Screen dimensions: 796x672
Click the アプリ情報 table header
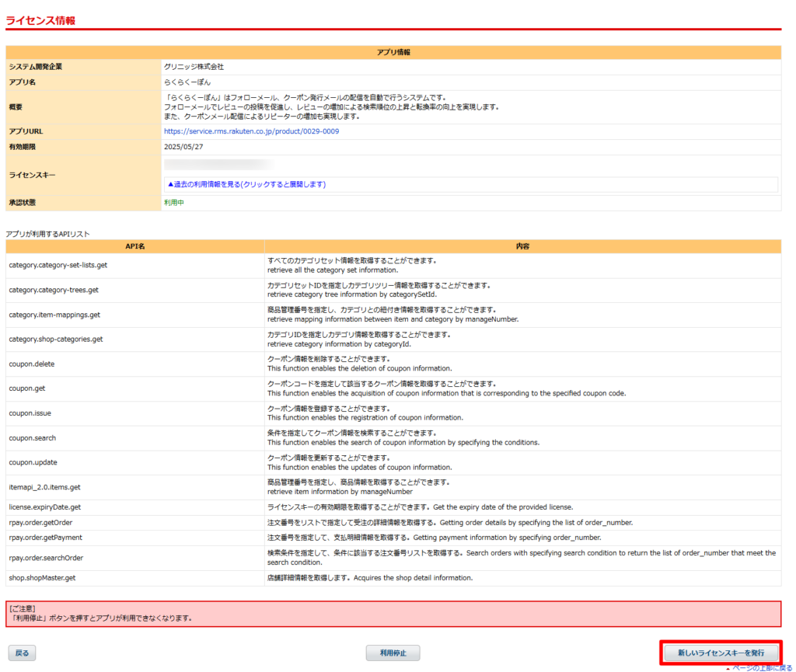click(x=393, y=52)
